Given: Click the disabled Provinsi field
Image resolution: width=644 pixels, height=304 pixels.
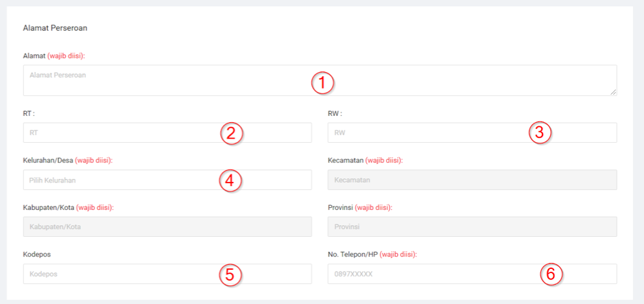Looking at the screenshot, I should pyautogui.click(x=472, y=227).
